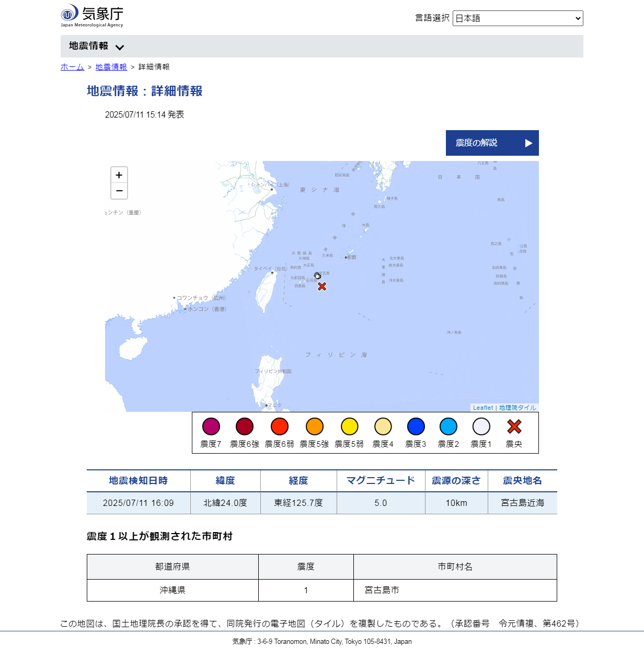
Task: Click the フィリピン海 label on the map
Action: (x=336, y=355)
